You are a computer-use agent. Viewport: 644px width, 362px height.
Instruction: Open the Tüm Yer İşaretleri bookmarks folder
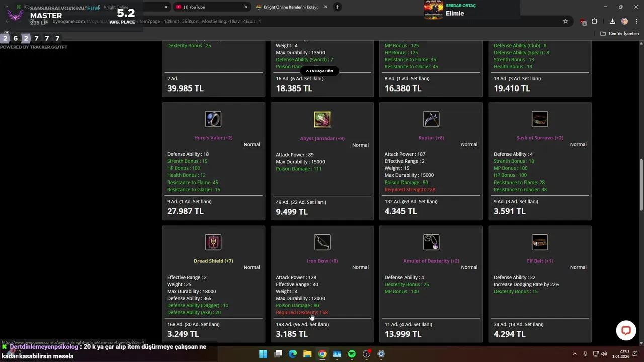coord(620,33)
